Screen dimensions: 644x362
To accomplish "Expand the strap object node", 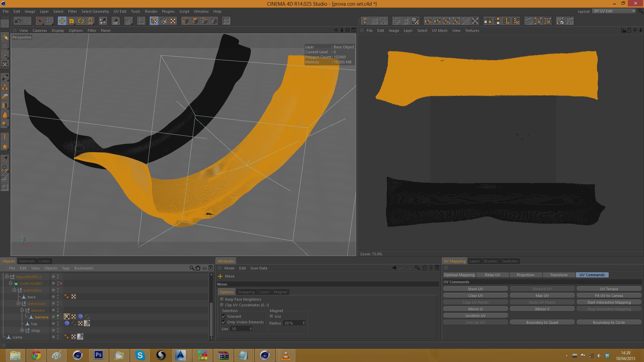I will pos(22,330).
